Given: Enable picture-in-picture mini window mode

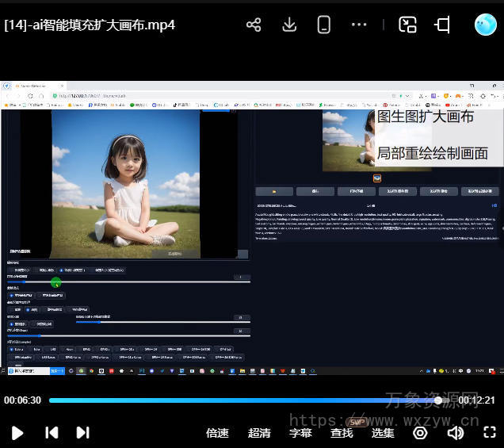Looking at the screenshot, I should [x=407, y=25].
